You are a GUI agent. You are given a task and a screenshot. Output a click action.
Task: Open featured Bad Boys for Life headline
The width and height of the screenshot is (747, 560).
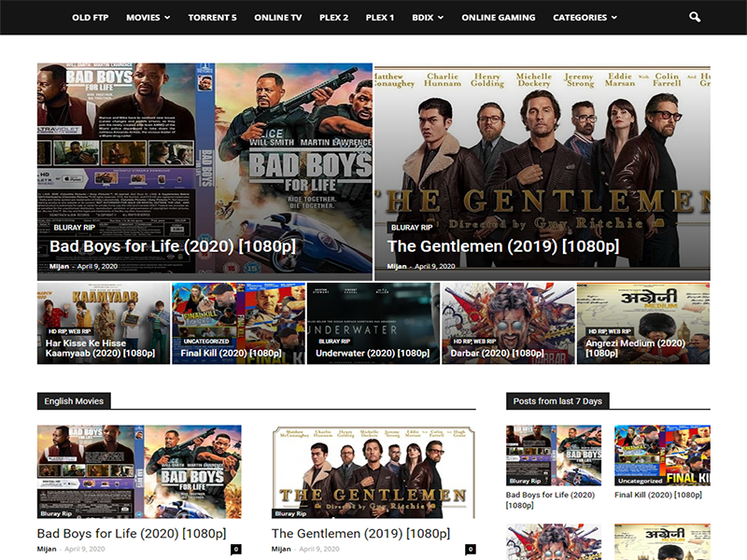point(172,246)
